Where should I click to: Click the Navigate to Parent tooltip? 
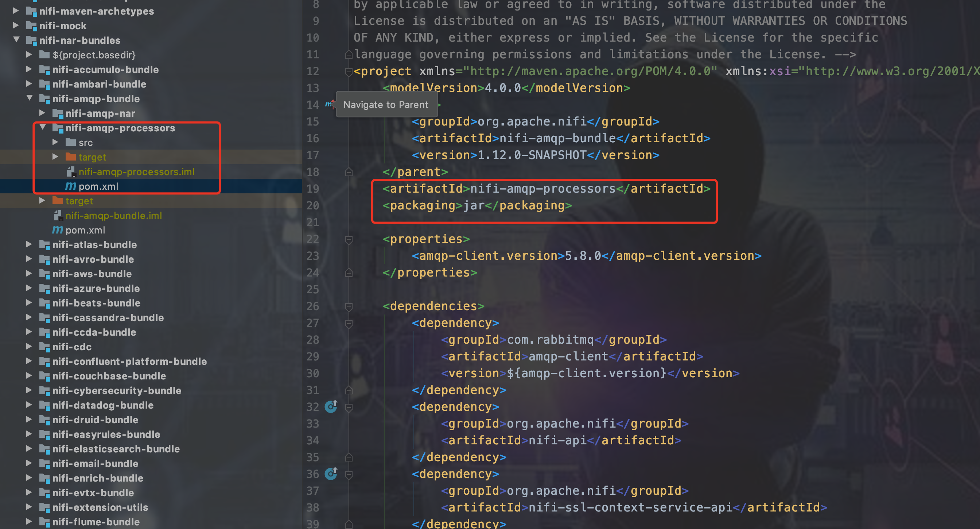386,105
